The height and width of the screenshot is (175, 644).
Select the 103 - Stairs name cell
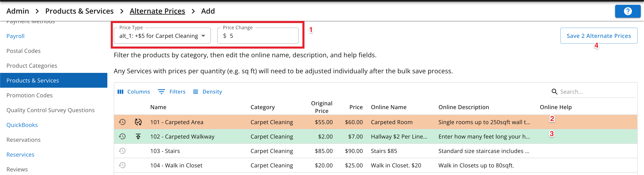pyautogui.click(x=165, y=151)
